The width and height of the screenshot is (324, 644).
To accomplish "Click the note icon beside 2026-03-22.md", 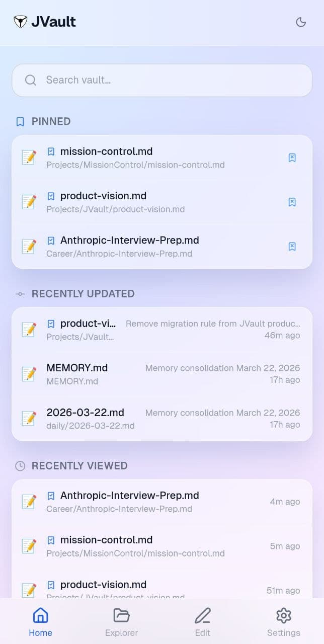I will pyautogui.click(x=29, y=418).
